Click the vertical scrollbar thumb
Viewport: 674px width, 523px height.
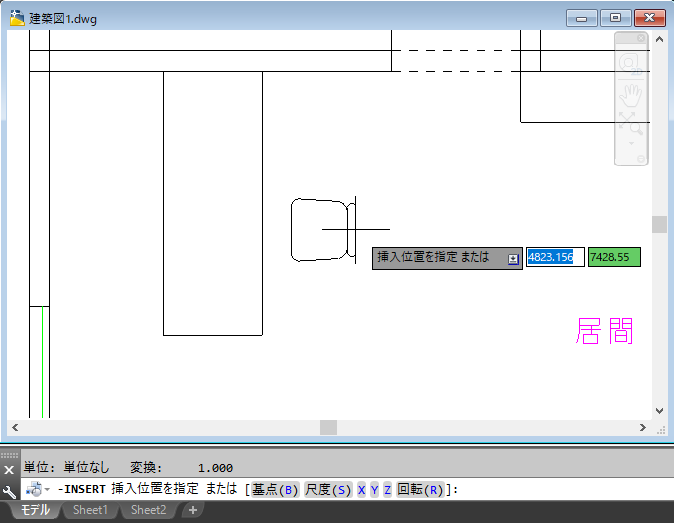click(x=659, y=224)
